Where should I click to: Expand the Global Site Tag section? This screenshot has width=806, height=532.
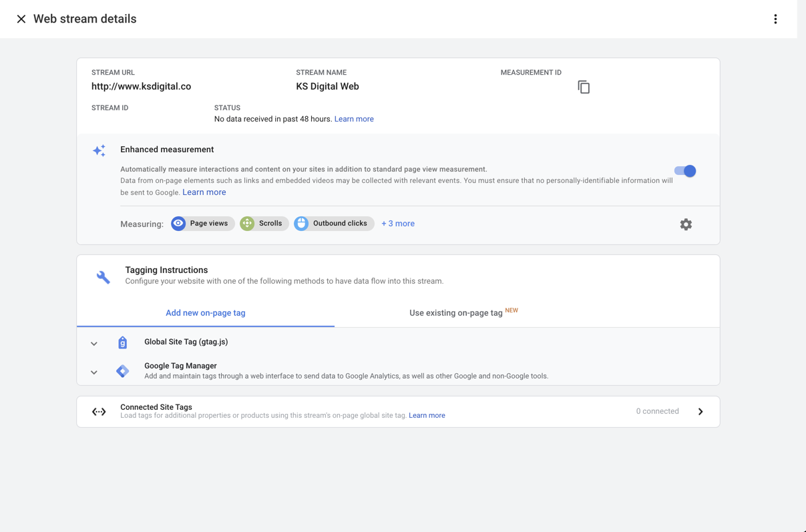click(x=94, y=344)
